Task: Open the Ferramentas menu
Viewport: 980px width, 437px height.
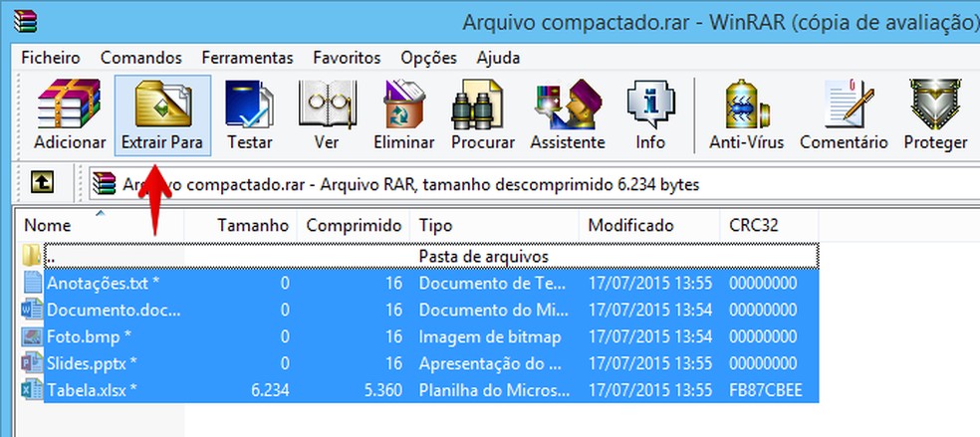Action: (248, 58)
